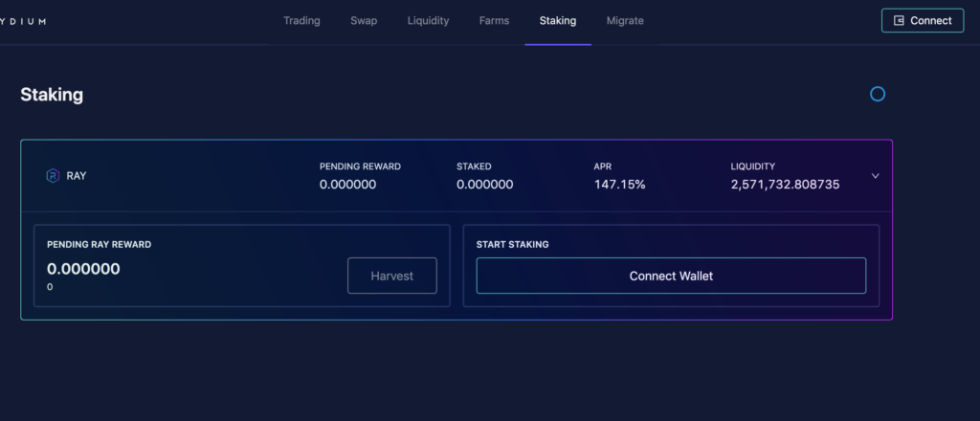The width and height of the screenshot is (980, 421).
Task: Open the Trading tab
Action: [x=301, y=21]
